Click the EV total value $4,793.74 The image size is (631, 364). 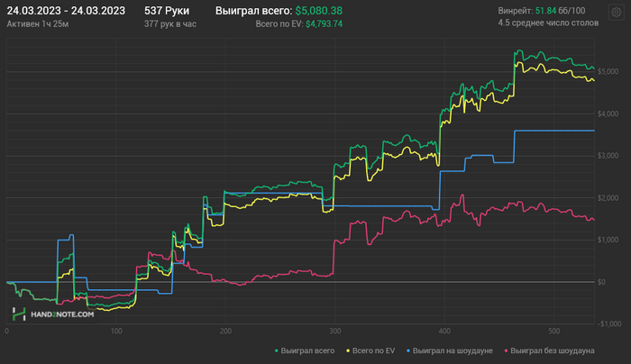324,24
